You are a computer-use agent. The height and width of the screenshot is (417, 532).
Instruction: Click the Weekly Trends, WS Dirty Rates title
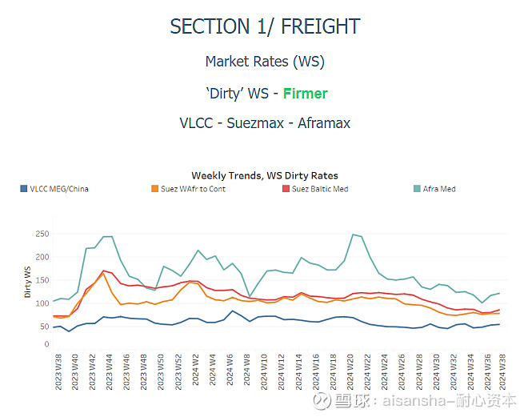pos(265,175)
